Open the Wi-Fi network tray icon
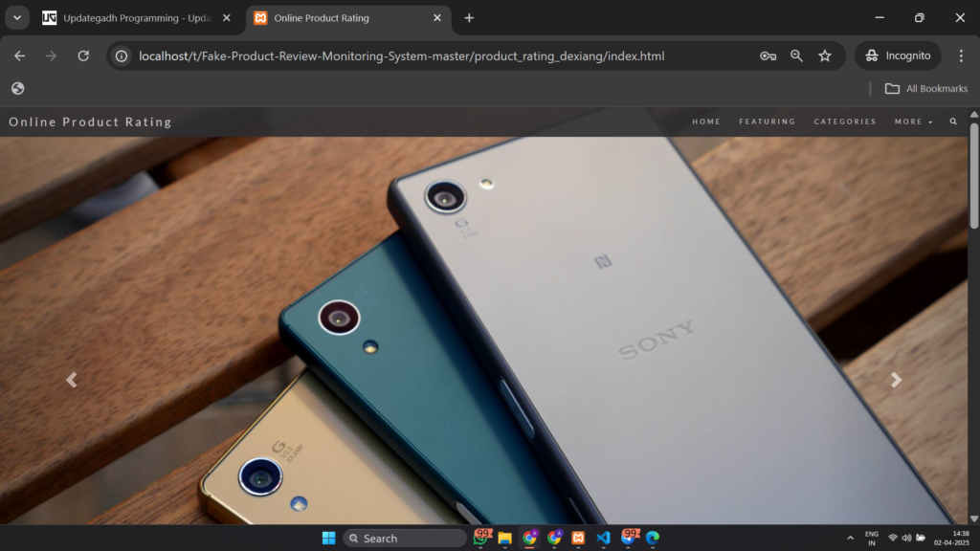 tap(893, 538)
